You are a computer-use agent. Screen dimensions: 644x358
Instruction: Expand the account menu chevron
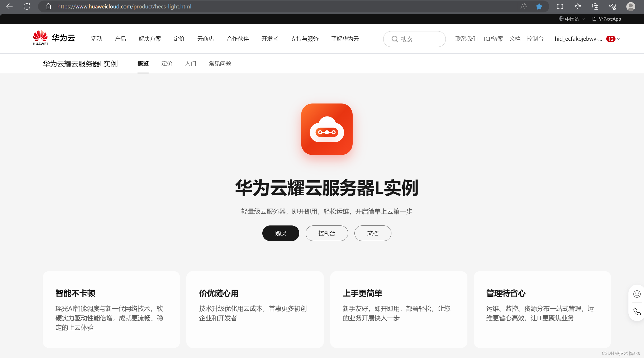coord(619,39)
